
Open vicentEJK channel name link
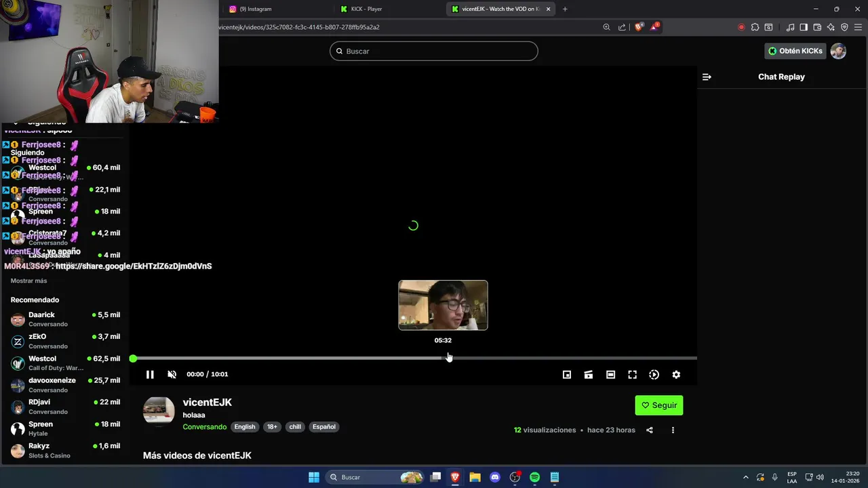coord(208,402)
